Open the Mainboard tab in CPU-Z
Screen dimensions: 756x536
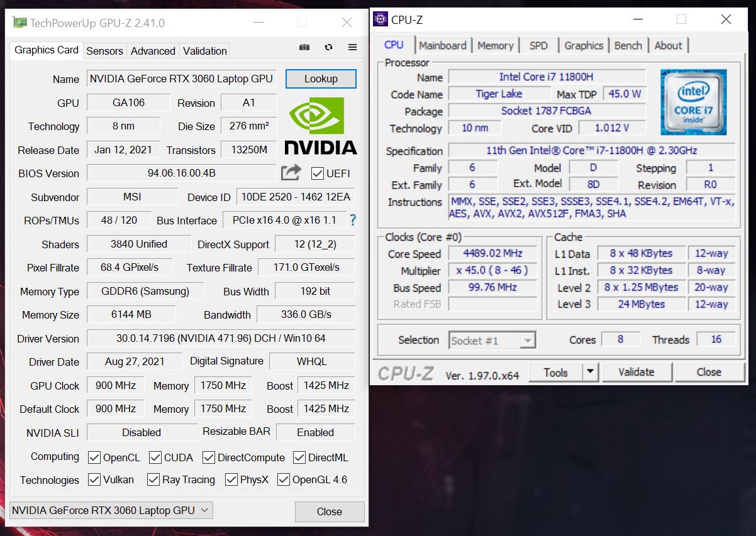pos(443,45)
